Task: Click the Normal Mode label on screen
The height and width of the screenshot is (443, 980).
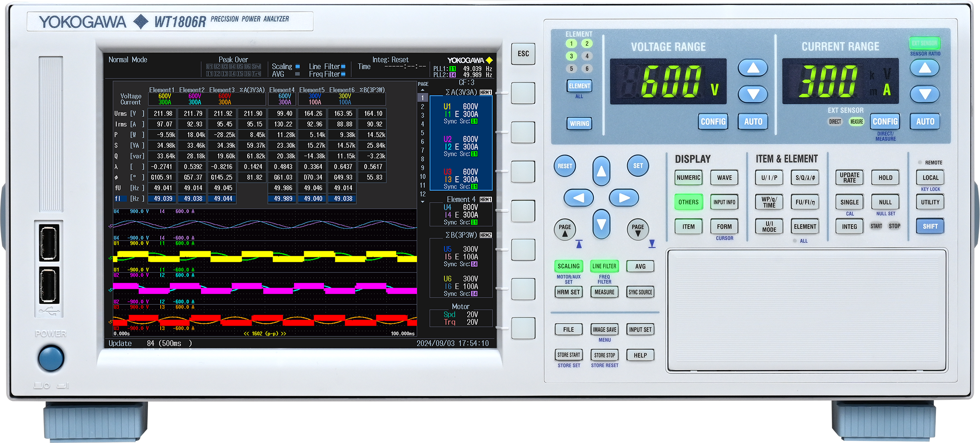Action: point(128,60)
